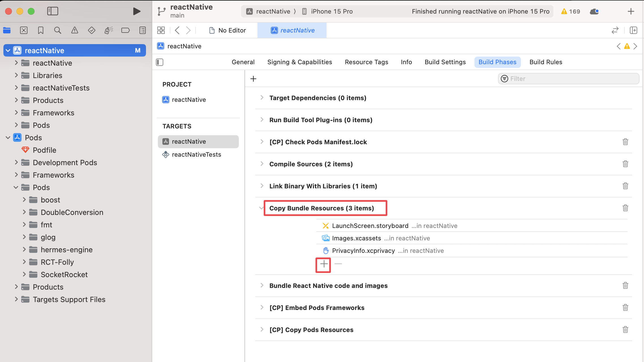The width and height of the screenshot is (644, 362).
Task: Add a new build phase
Action: [x=254, y=79]
